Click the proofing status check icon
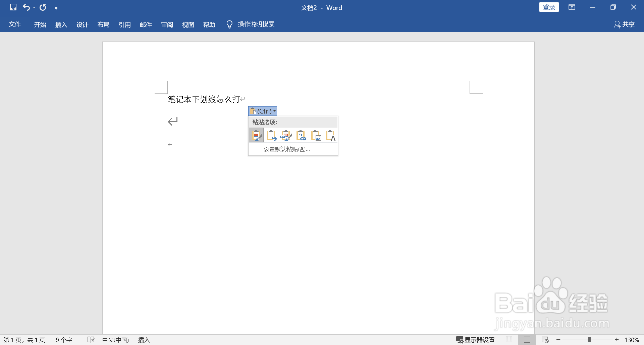 (x=91, y=340)
